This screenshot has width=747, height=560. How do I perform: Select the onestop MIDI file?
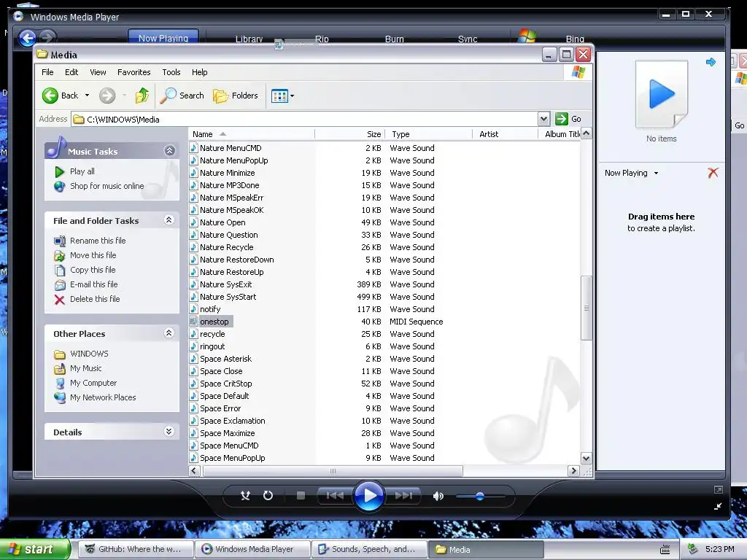pos(214,322)
